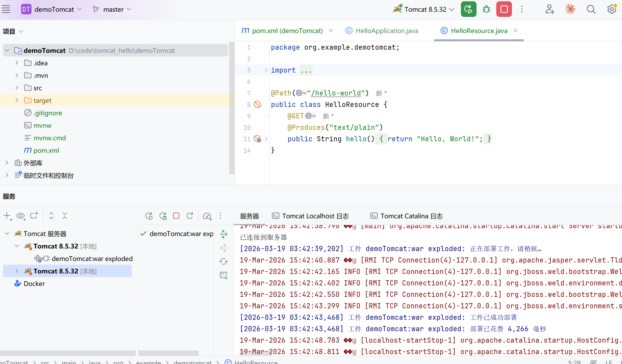Click the rerun Tomcat 8.5.32 green button

point(468,9)
